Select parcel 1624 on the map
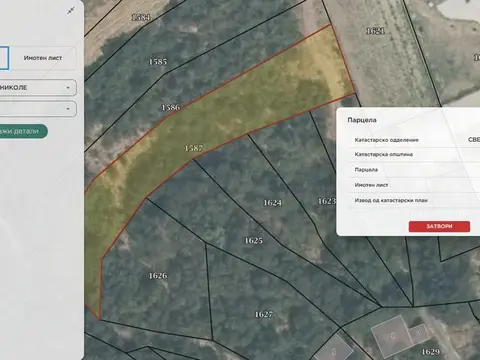480x360 pixels. pos(273,203)
